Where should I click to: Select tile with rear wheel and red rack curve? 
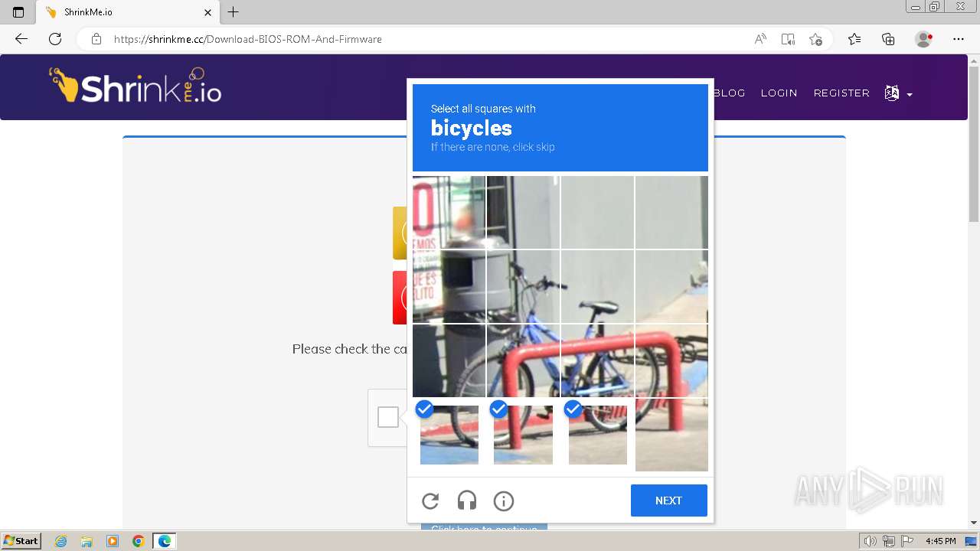coord(671,360)
